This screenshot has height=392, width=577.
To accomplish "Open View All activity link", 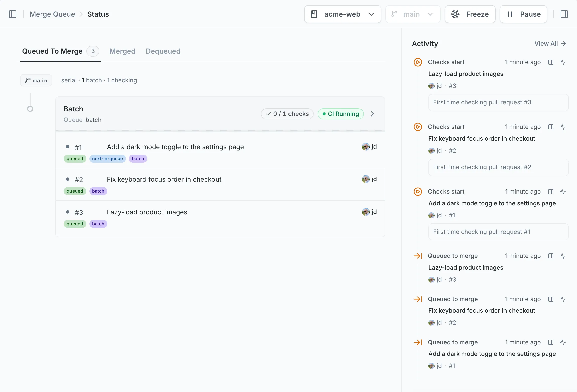I will pos(550,44).
